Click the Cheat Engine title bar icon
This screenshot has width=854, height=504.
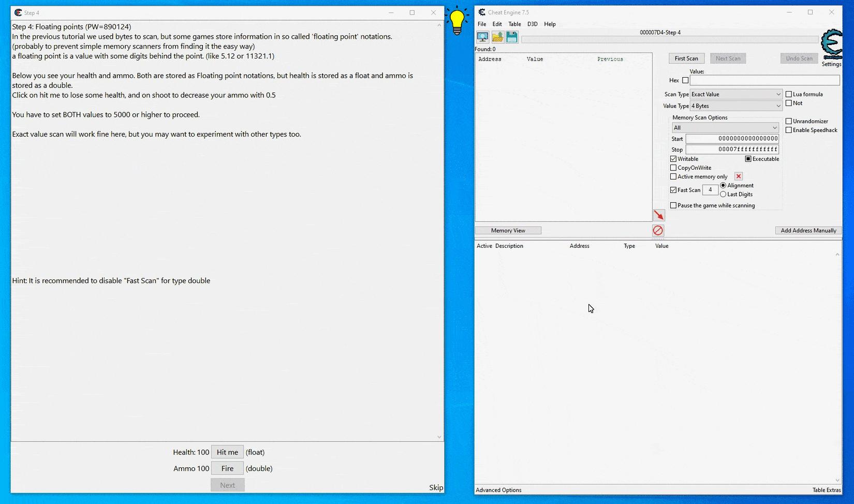pyautogui.click(x=482, y=12)
